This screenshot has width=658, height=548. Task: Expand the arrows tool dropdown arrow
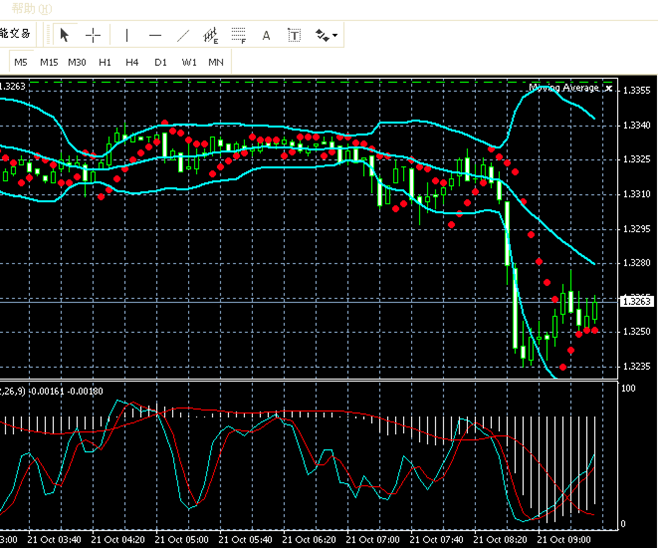(335, 35)
